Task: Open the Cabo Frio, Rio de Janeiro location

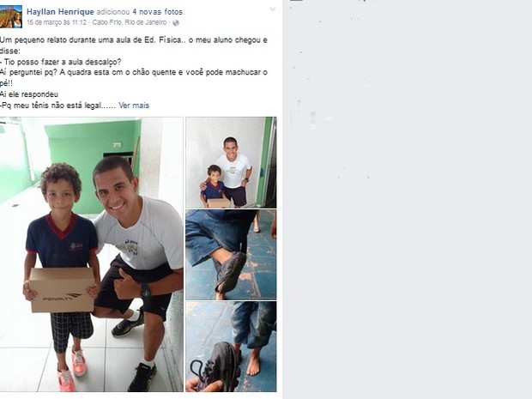Action: (x=130, y=22)
